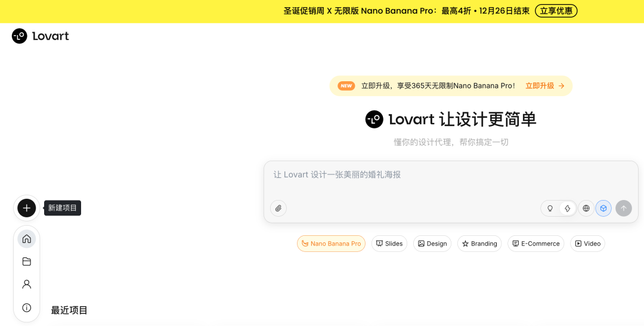Select the Branding category chip
644x326 pixels.
[479, 244]
